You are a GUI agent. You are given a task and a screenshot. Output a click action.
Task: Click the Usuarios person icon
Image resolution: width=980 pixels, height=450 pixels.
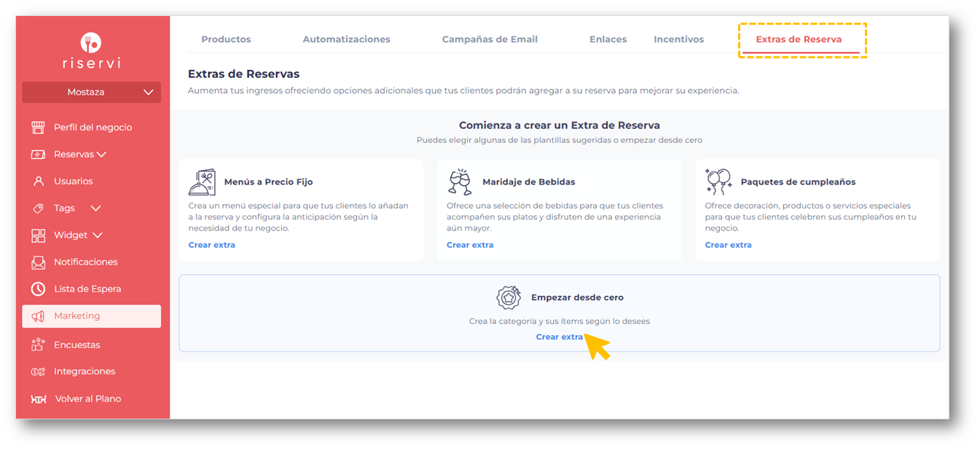click(x=38, y=181)
